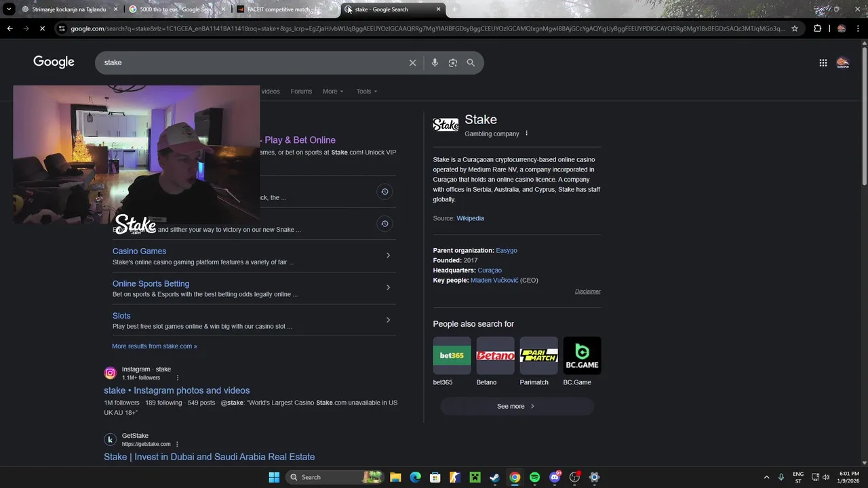Click the Disclaimer link
Image resolution: width=868 pixels, height=488 pixels.
[x=588, y=291]
